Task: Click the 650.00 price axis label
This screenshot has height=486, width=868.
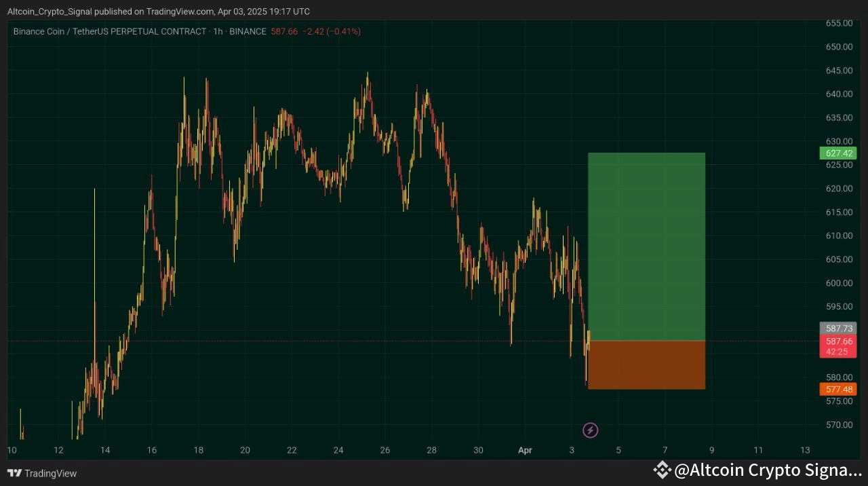Action: pos(839,47)
